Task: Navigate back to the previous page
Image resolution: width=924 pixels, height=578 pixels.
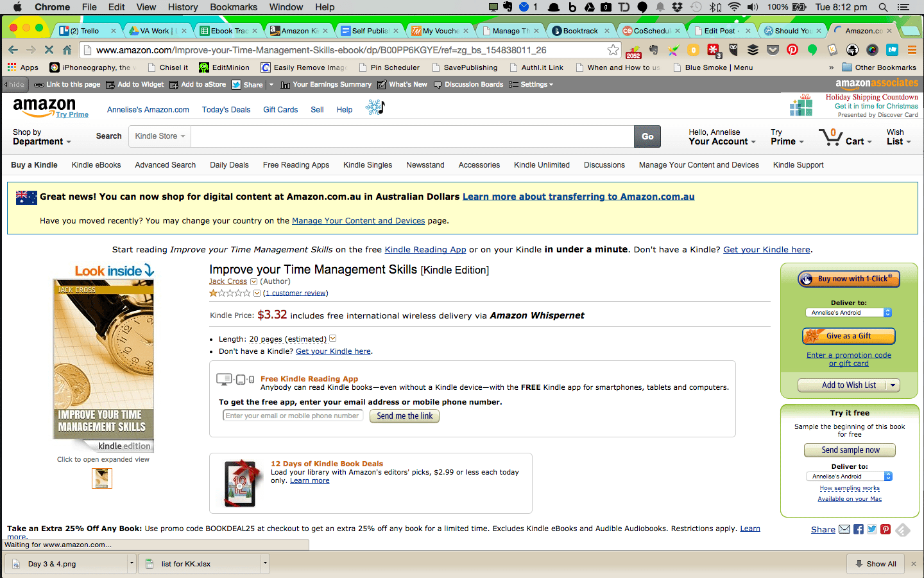Action: click(13, 49)
